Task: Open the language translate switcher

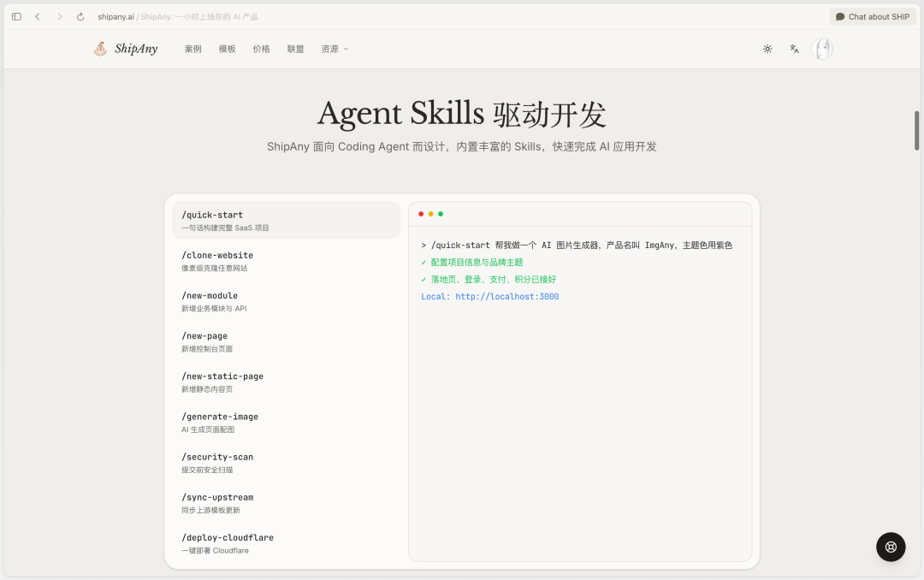Action: [794, 49]
